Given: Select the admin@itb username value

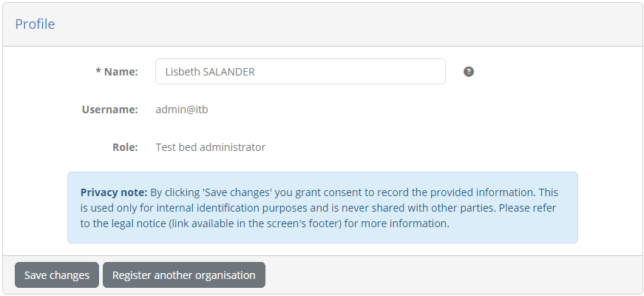Looking at the screenshot, I should coord(182,110).
